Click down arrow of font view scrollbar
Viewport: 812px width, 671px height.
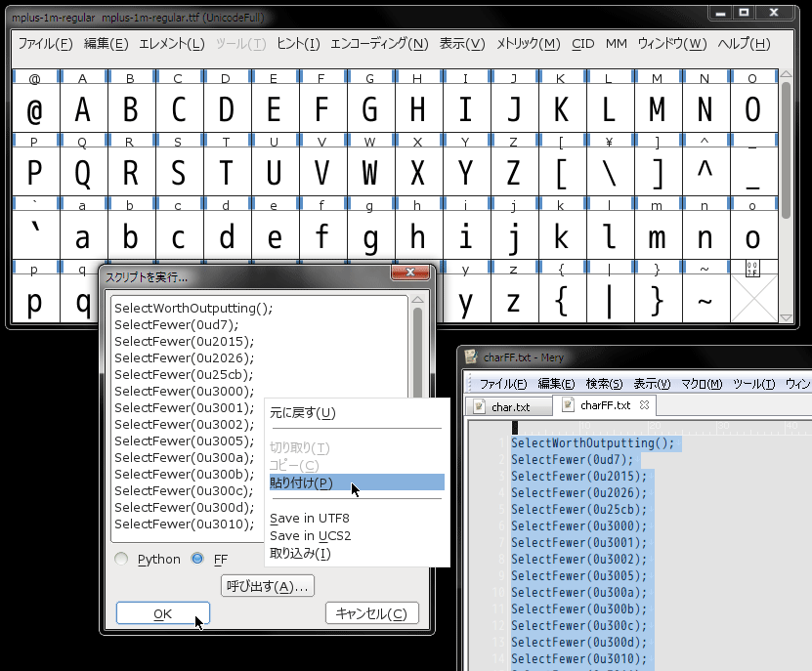pyautogui.click(x=786, y=317)
